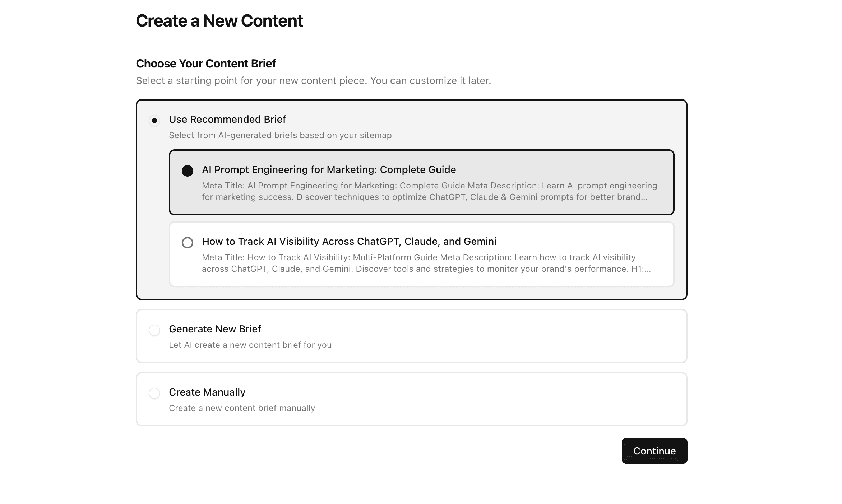Select the Generate New Brief radio button

point(154,330)
